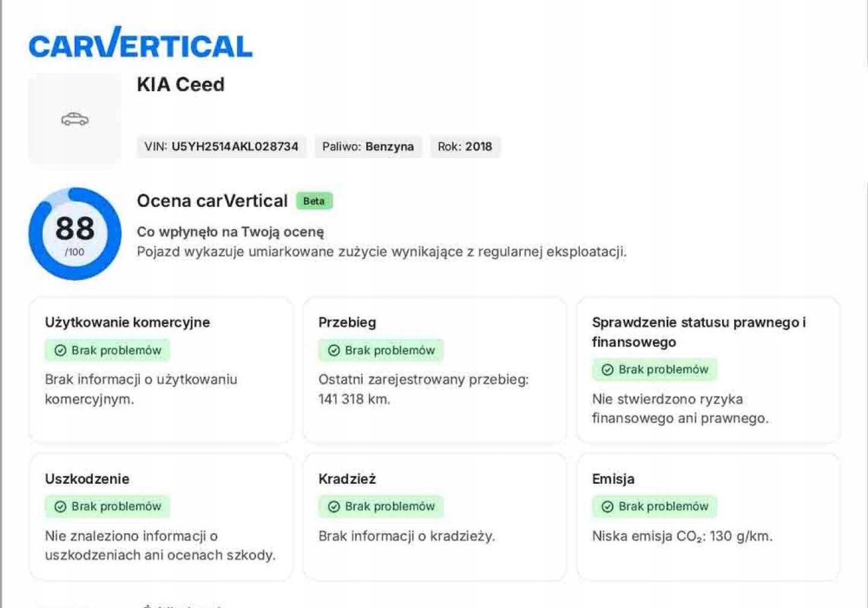This screenshot has height=608, width=868.
Task: Click the Uszkodzenie card heading
Action: click(87, 479)
